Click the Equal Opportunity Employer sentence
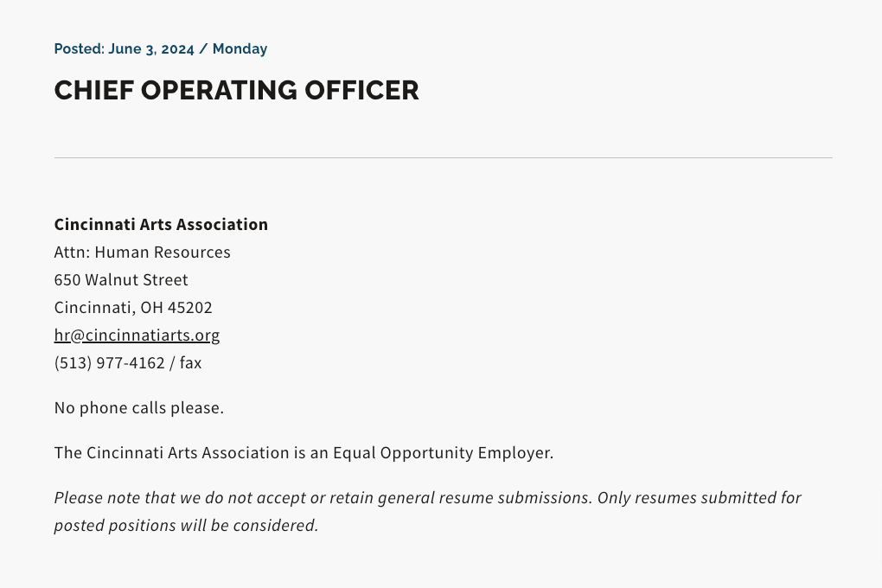882x588 pixels. coord(304,452)
